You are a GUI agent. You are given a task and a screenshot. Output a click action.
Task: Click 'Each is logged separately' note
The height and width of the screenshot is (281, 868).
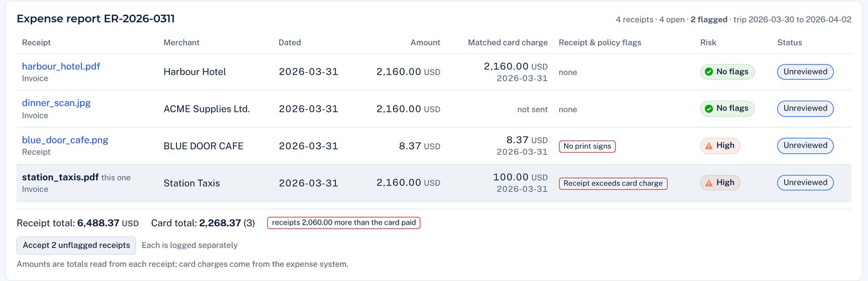click(x=189, y=245)
